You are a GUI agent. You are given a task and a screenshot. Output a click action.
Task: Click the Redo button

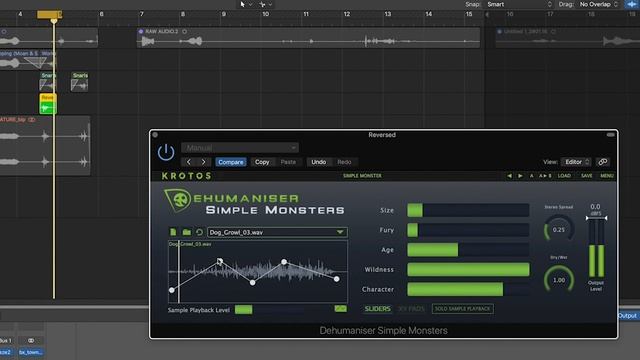[x=344, y=162]
